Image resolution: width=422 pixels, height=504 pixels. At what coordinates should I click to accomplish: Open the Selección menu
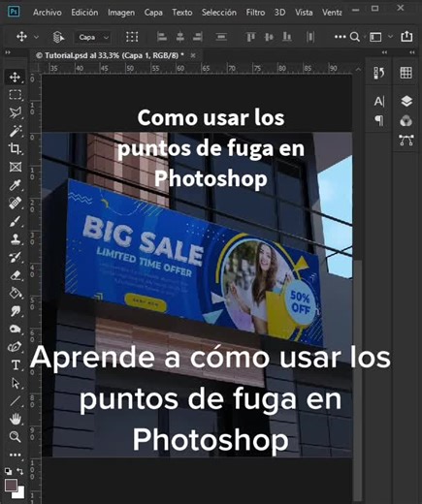pyautogui.click(x=219, y=13)
